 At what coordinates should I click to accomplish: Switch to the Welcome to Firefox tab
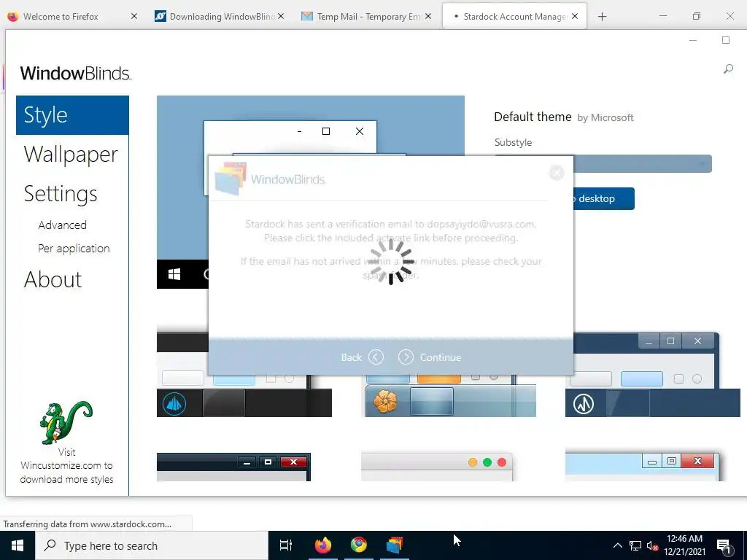pyautogui.click(x=61, y=16)
